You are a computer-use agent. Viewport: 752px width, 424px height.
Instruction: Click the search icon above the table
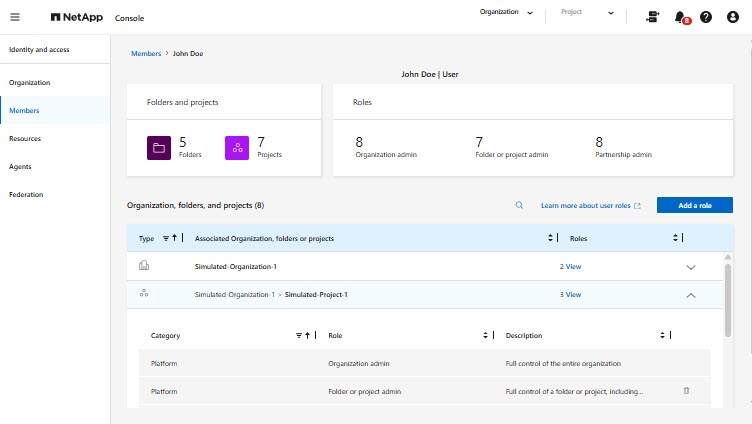pos(519,205)
